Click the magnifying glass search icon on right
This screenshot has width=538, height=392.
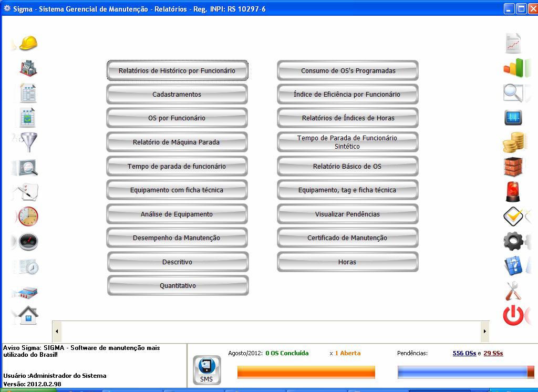click(513, 92)
